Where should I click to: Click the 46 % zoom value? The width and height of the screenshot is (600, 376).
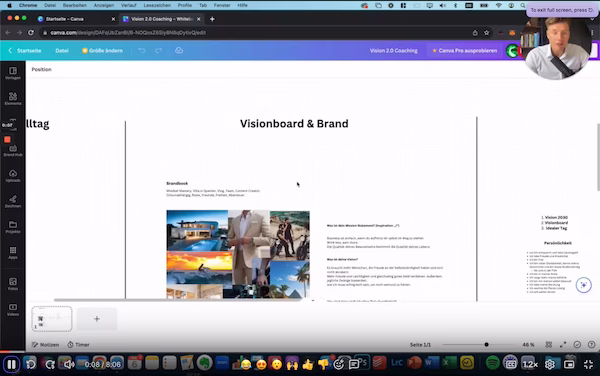point(528,345)
